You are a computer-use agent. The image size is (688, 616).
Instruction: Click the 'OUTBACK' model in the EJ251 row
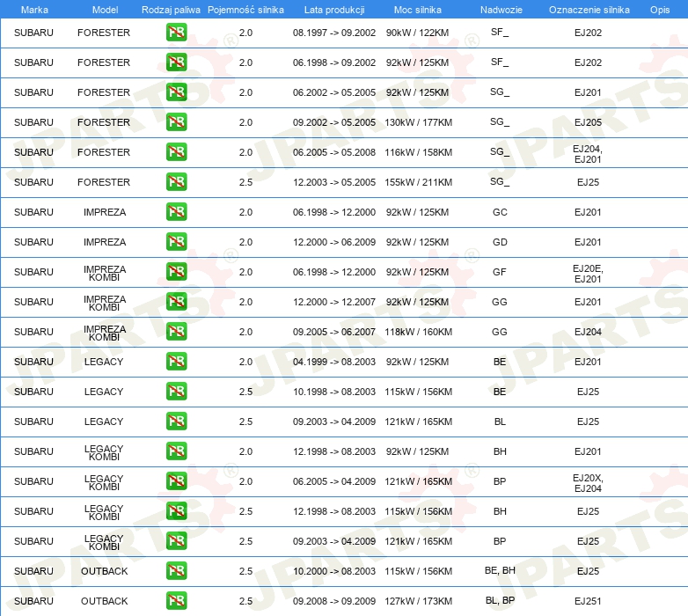click(104, 601)
